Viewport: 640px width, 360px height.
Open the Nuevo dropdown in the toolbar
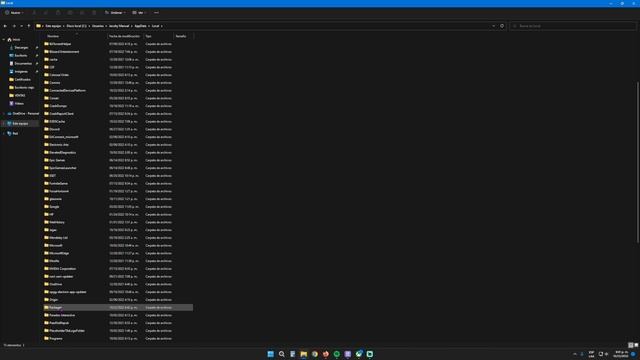tap(14, 13)
